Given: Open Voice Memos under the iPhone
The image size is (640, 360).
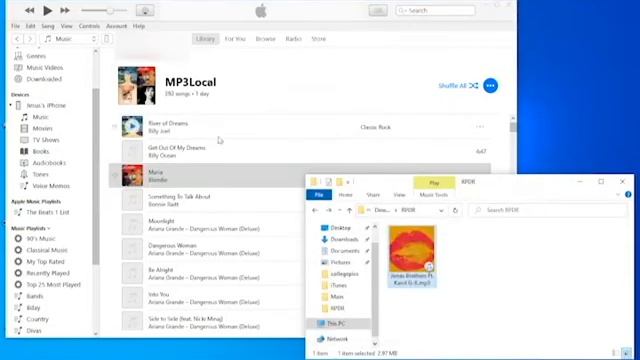Looking at the screenshot, I should [x=51, y=186].
